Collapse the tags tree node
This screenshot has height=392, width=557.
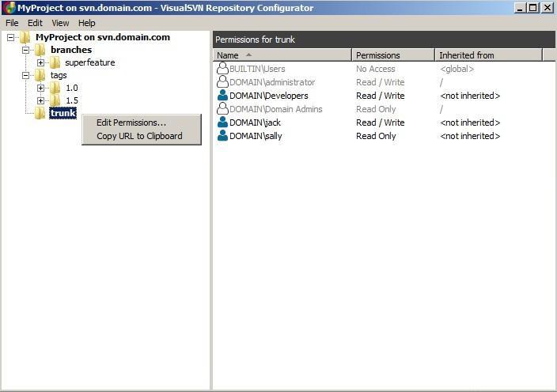point(25,75)
